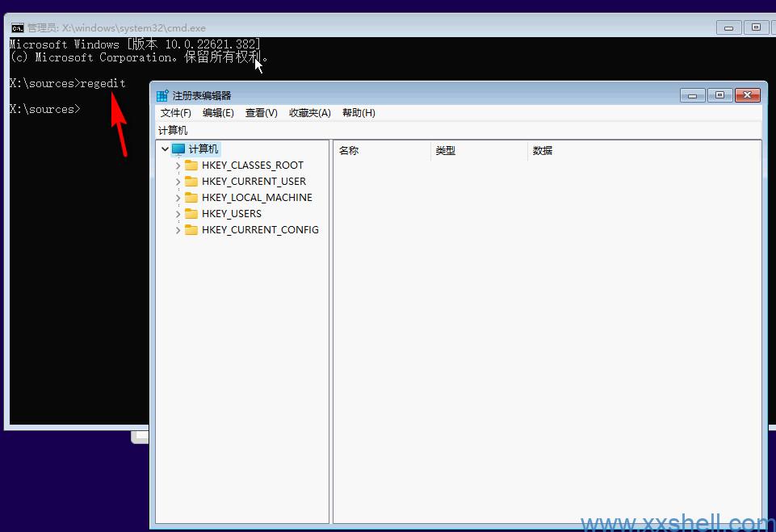Open the 收藏夹(A) menu
Screen dimensions: 776x532
click(x=310, y=113)
